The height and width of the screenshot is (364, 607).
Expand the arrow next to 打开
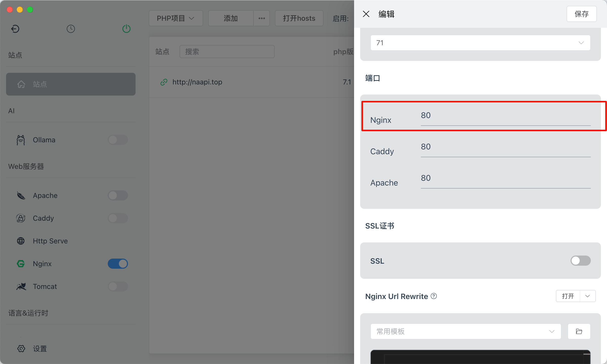coord(588,296)
